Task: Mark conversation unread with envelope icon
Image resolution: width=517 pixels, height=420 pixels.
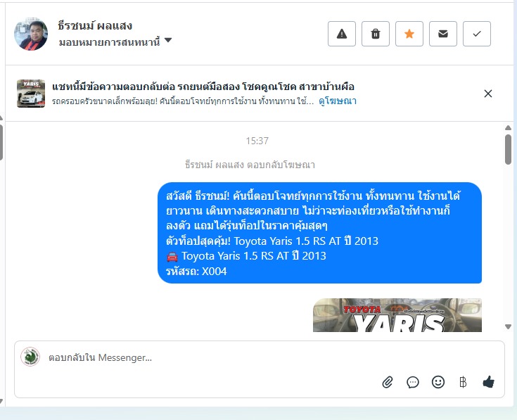Action: point(443,34)
